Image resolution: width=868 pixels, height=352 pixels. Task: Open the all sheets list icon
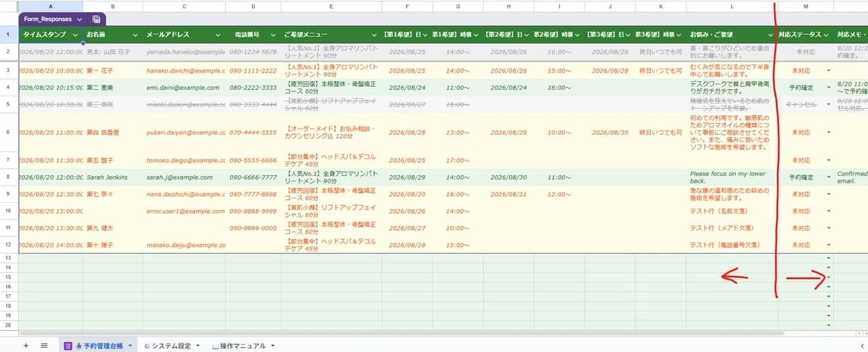(x=44, y=346)
